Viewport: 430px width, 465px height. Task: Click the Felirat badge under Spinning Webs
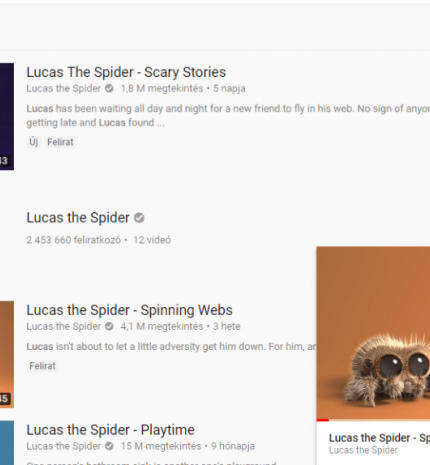tap(42, 366)
